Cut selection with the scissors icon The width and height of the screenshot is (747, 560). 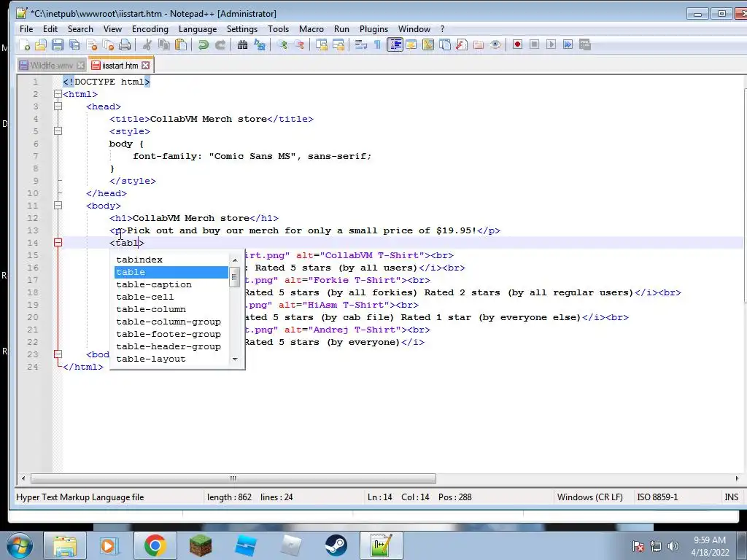coord(147,44)
